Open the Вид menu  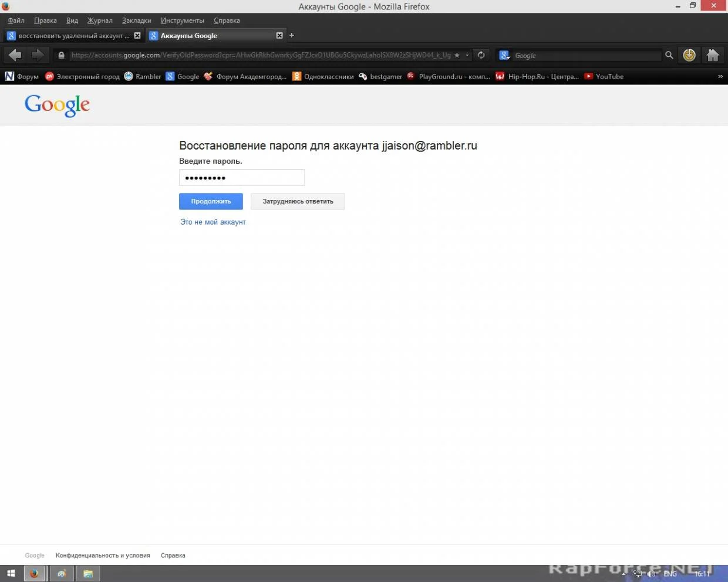(x=72, y=21)
